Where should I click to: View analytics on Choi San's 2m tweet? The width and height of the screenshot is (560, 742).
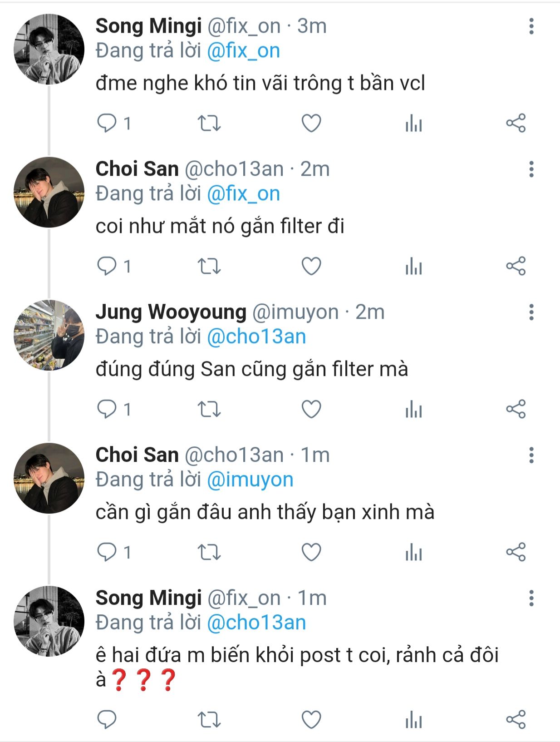413,266
